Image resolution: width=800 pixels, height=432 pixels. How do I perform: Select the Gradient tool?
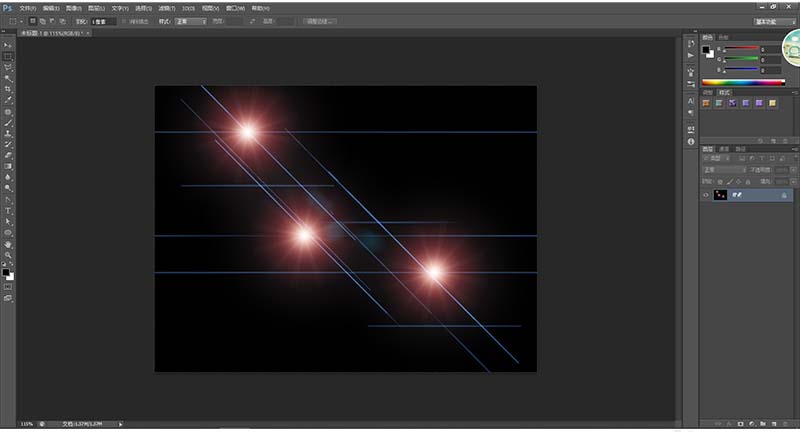(x=8, y=166)
